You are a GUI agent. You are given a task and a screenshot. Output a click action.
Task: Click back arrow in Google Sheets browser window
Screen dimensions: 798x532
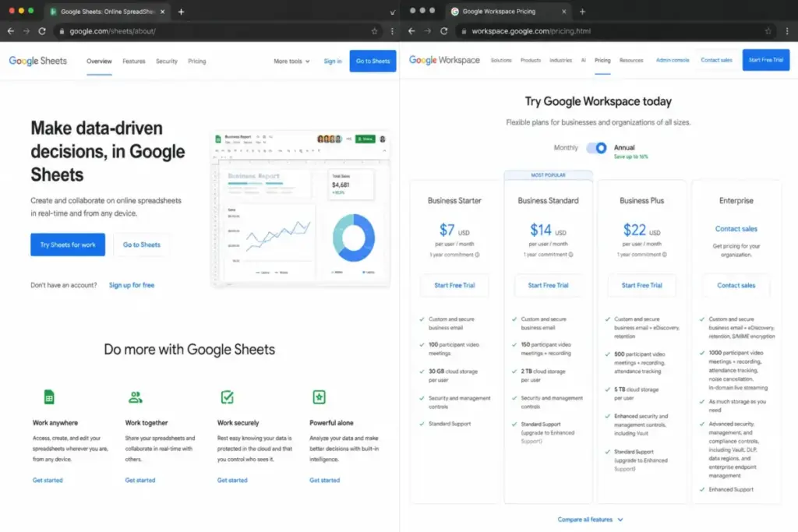11,31
